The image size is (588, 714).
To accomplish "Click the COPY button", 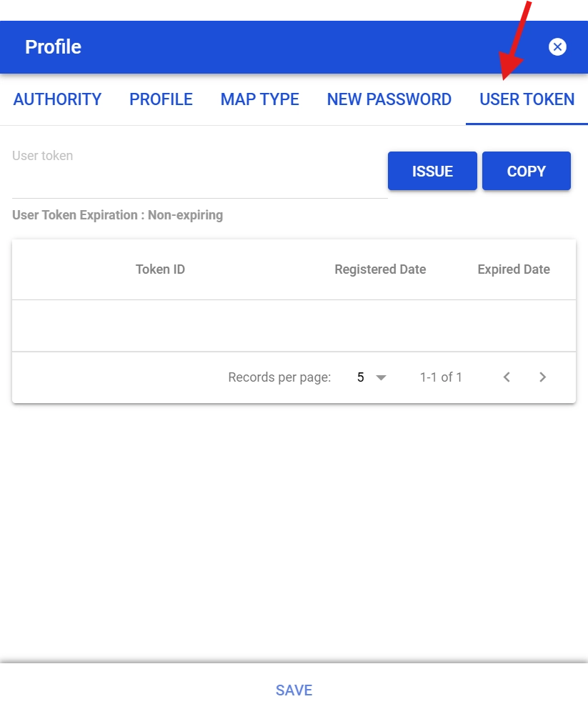I will (526, 172).
